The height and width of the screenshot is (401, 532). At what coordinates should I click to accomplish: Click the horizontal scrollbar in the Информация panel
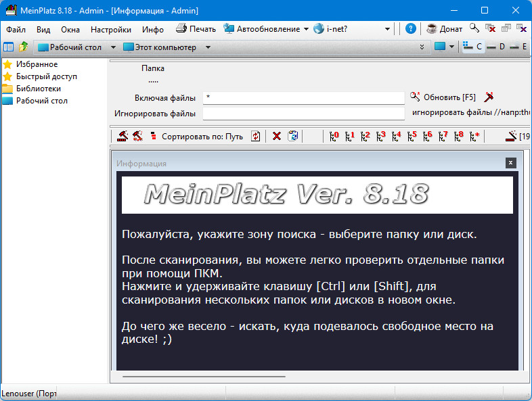coord(203,376)
